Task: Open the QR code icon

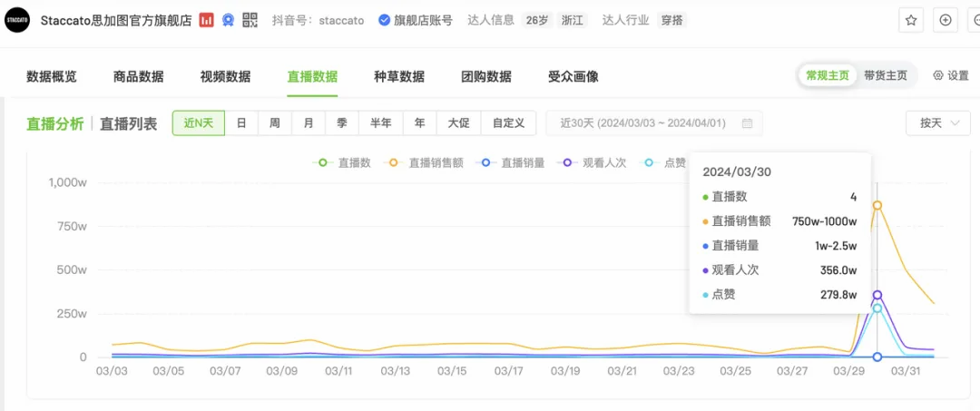Action: 250,20
